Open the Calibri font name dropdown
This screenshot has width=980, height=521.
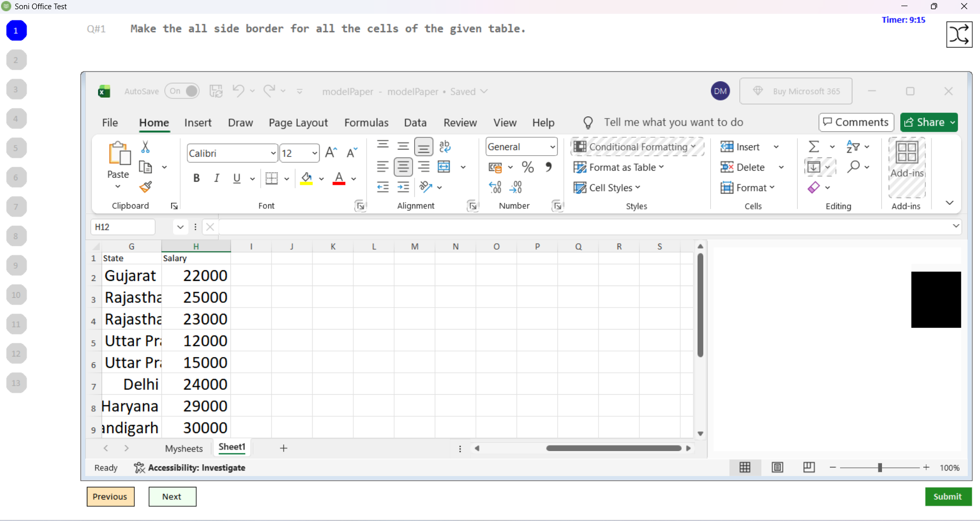click(273, 153)
